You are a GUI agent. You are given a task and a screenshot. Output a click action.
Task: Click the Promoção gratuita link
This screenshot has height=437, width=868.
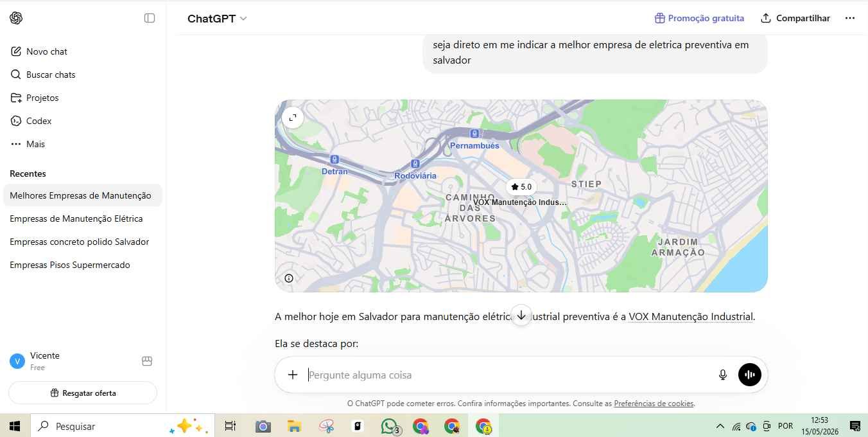tap(699, 18)
